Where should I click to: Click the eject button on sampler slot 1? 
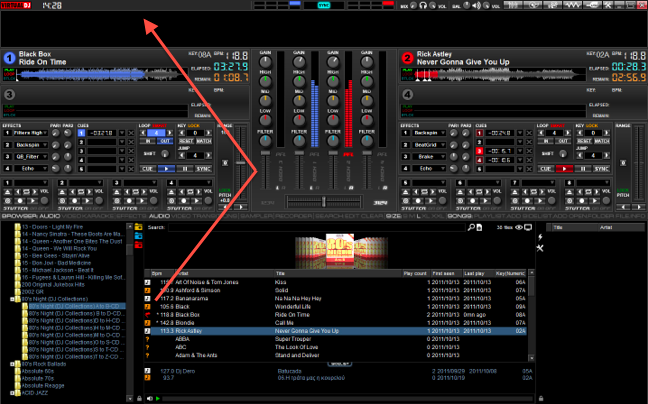(x=8, y=192)
